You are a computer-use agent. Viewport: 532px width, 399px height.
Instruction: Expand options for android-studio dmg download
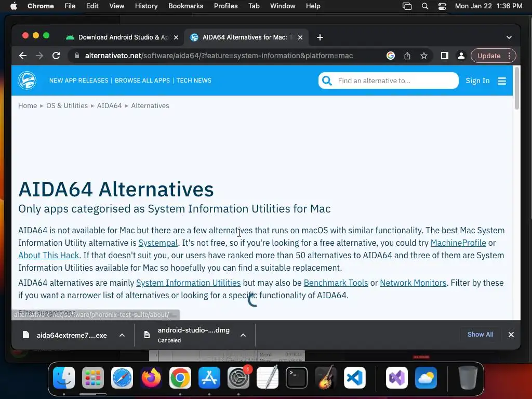click(243, 335)
